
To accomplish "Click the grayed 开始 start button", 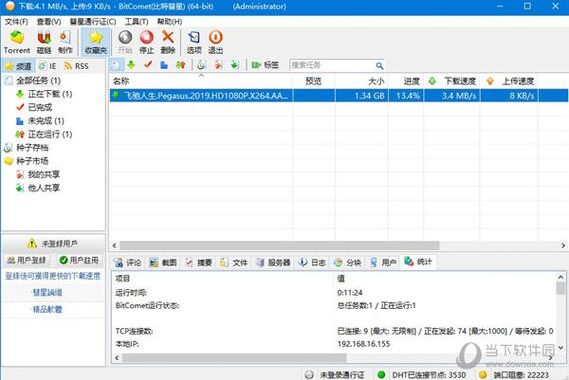I will (x=125, y=42).
